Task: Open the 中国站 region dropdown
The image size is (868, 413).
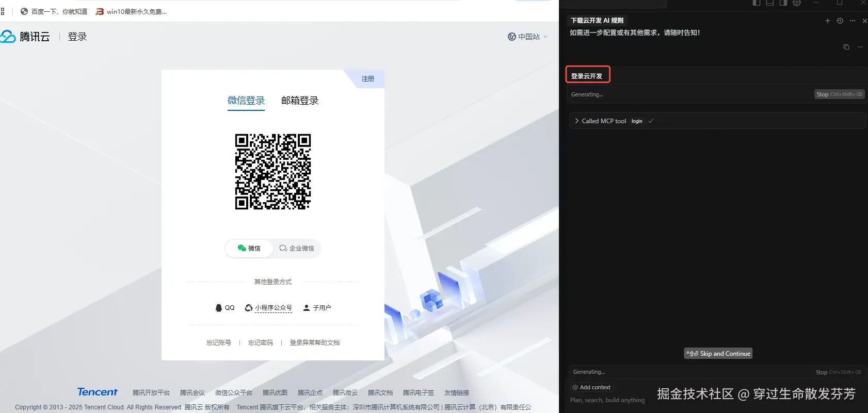Action: 527,37
